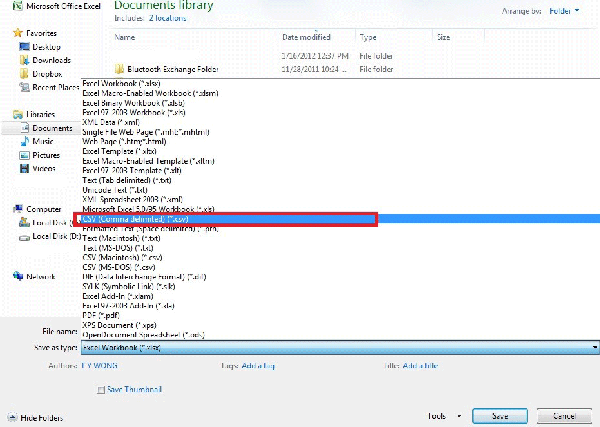
Task: Open the Videos library icon
Action: click(24, 168)
